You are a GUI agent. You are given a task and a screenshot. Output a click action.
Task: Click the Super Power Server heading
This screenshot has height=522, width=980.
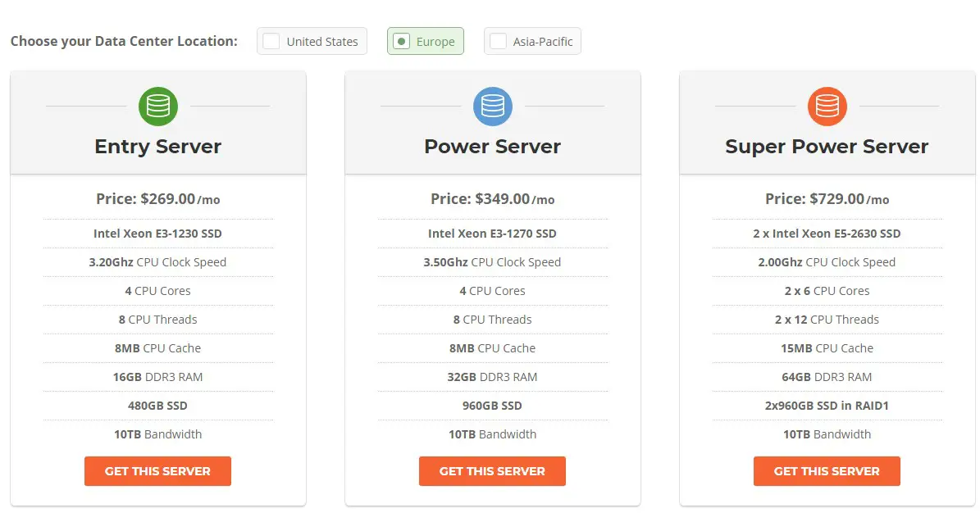tap(827, 146)
